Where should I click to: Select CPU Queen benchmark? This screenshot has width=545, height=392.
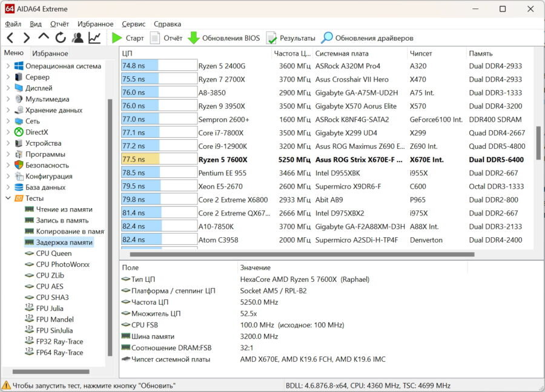54,253
